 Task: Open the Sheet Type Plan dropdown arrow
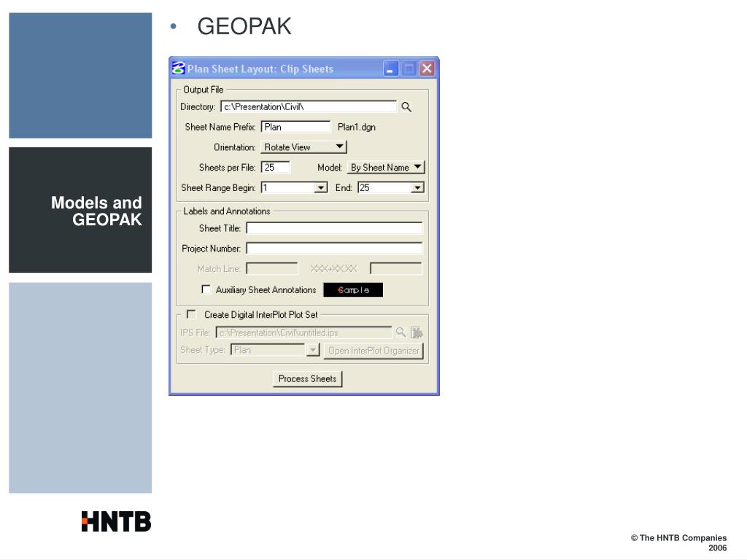pyautogui.click(x=312, y=350)
